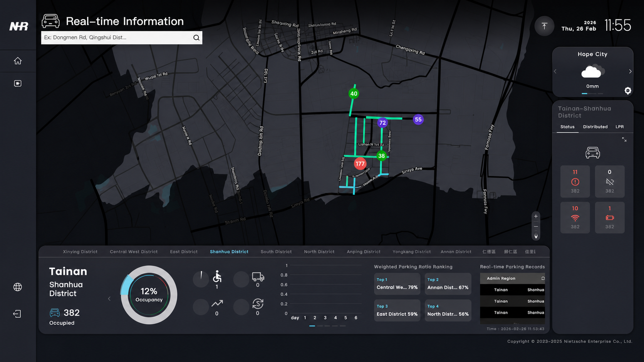This screenshot has width=644, height=362.
Task: Show next weather city
Action: tap(630, 72)
